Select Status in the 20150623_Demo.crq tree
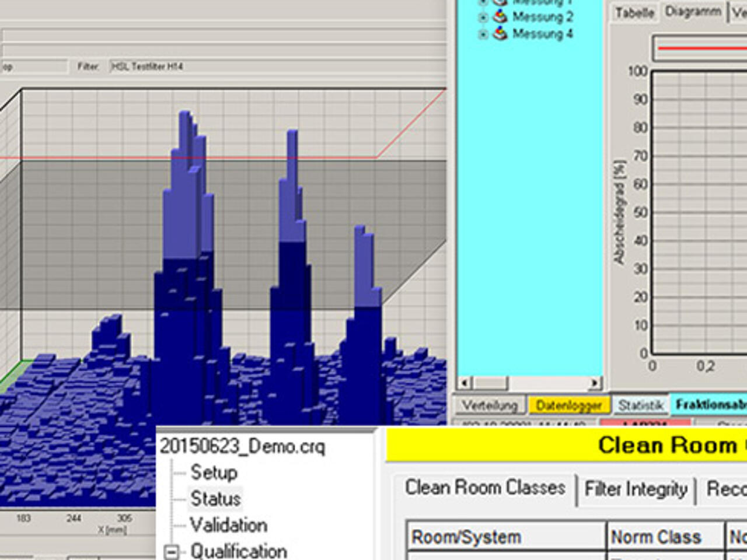The width and height of the screenshot is (747, 560). [x=217, y=499]
